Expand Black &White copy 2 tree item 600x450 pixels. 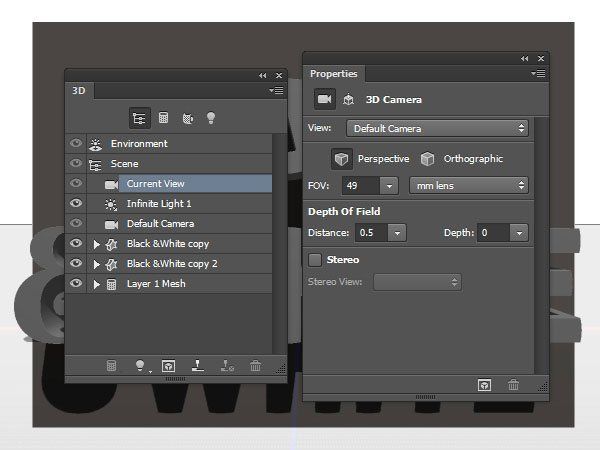click(96, 264)
